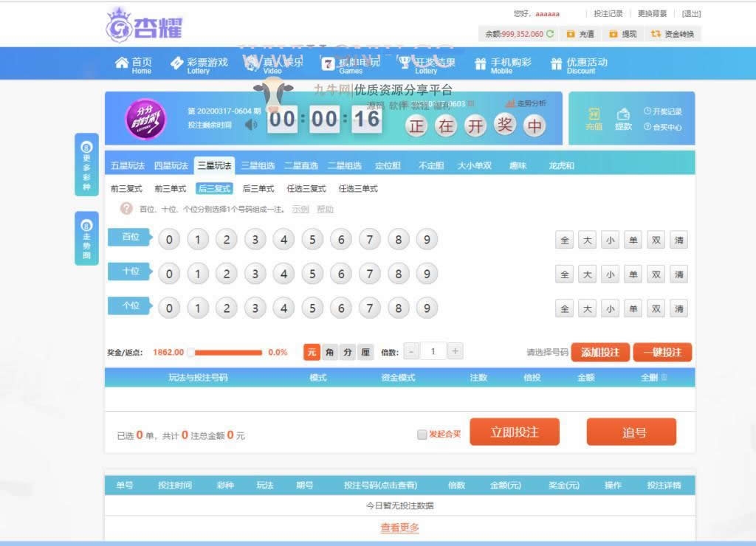Expand the 走势图 side panel
The height and width of the screenshot is (546, 756).
click(86, 238)
